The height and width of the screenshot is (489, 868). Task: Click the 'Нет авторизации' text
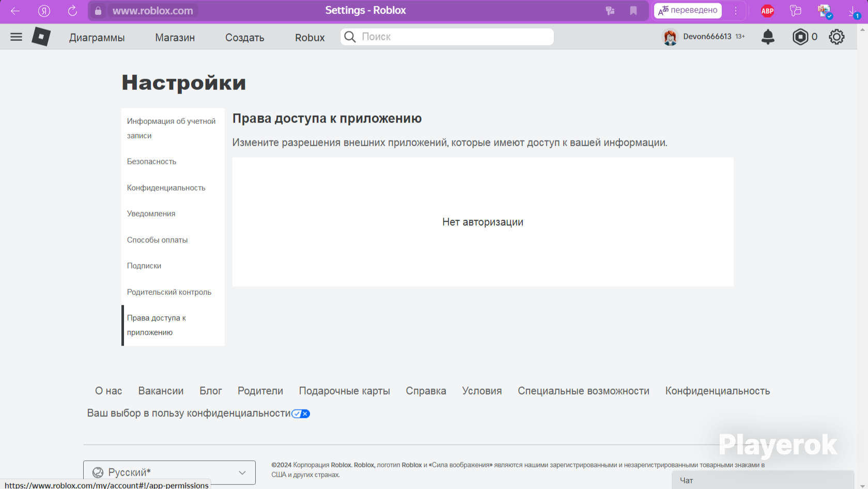click(x=483, y=222)
